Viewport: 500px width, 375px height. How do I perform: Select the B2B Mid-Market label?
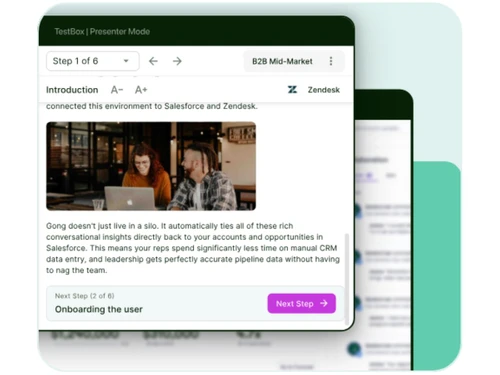282,61
